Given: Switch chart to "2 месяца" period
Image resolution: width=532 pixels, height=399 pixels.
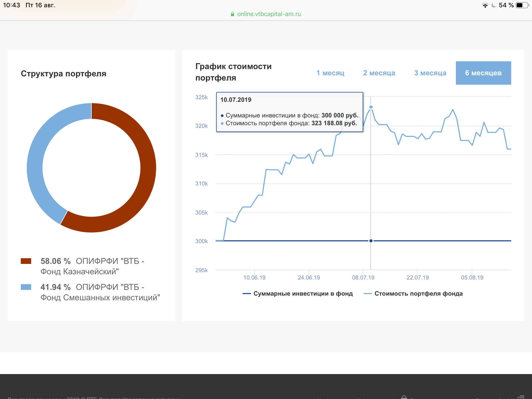Looking at the screenshot, I should click(x=379, y=73).
